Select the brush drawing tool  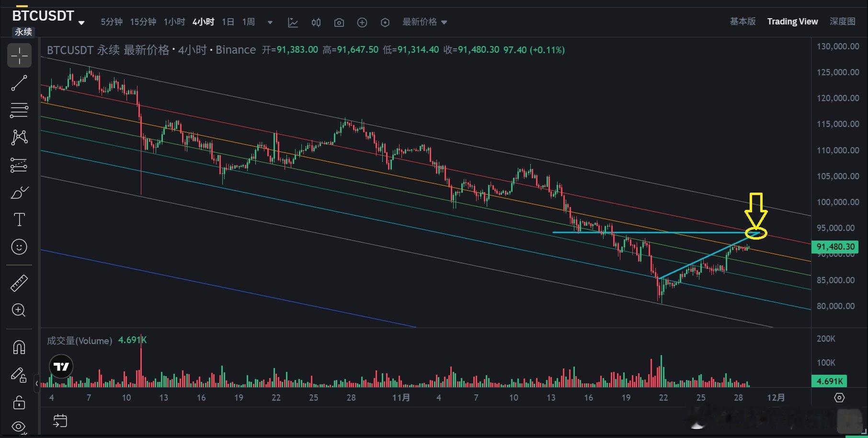click(19, 193)
